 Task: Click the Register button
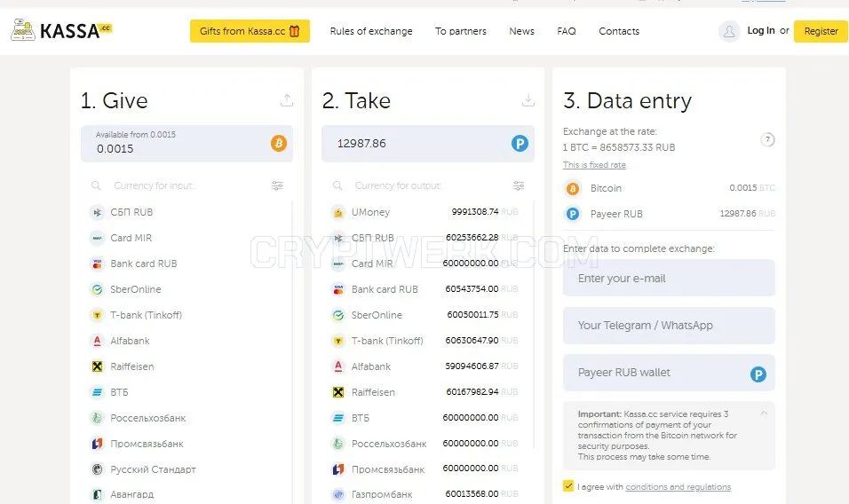tap(821, 31)
